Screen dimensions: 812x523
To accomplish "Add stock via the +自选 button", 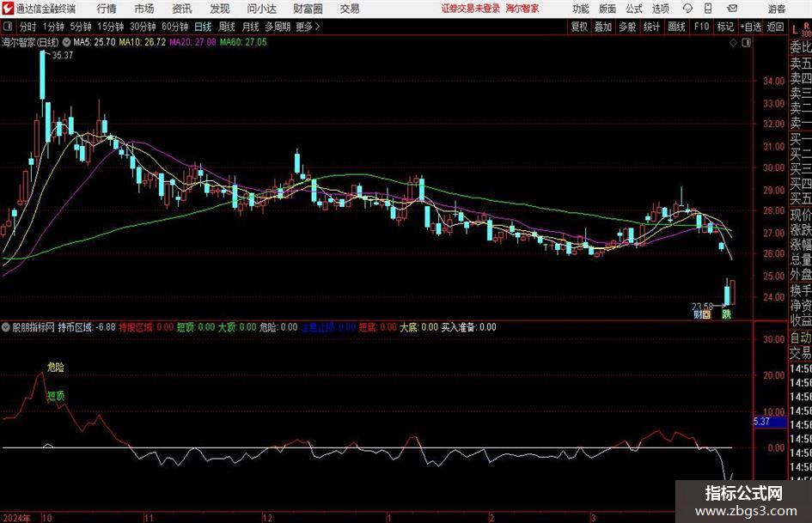I will coord(750,27).
